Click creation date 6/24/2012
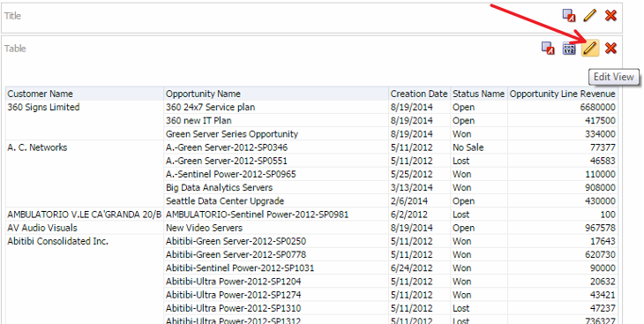644x324 pixels. [411, 268]
